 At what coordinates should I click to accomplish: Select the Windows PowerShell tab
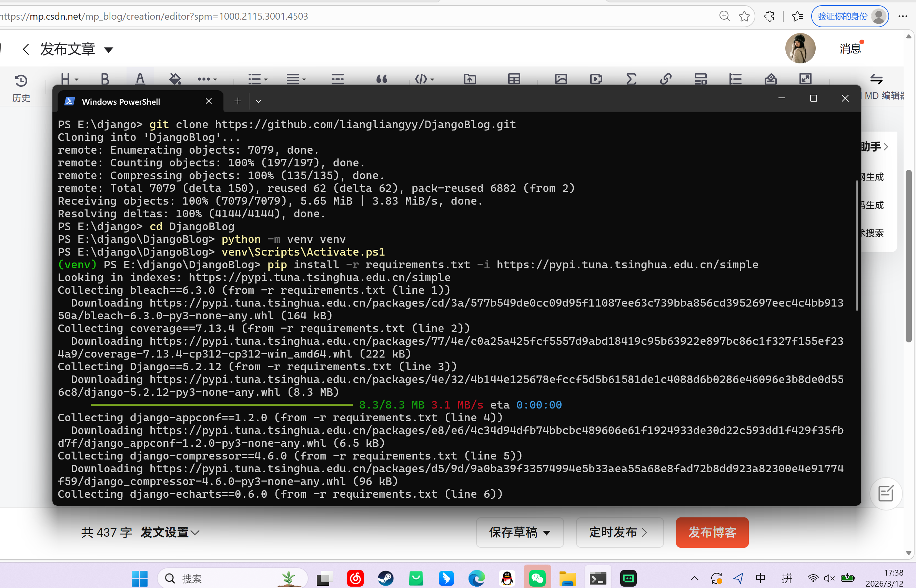[x=140, y=101]
